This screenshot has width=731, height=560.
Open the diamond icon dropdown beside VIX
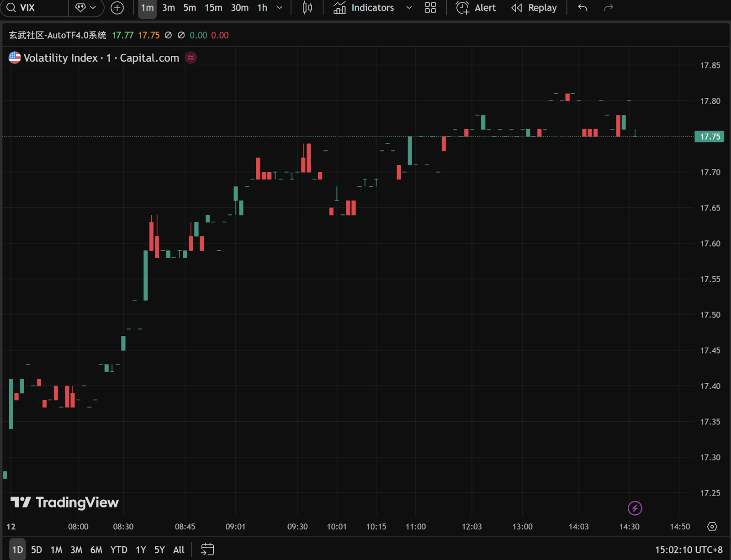pyautogui.click(x=86, y=8)
